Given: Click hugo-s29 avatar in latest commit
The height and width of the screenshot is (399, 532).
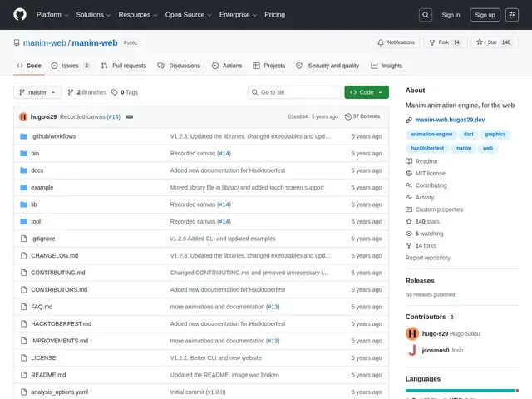Looking at the screenshot, I should point(23,116).
